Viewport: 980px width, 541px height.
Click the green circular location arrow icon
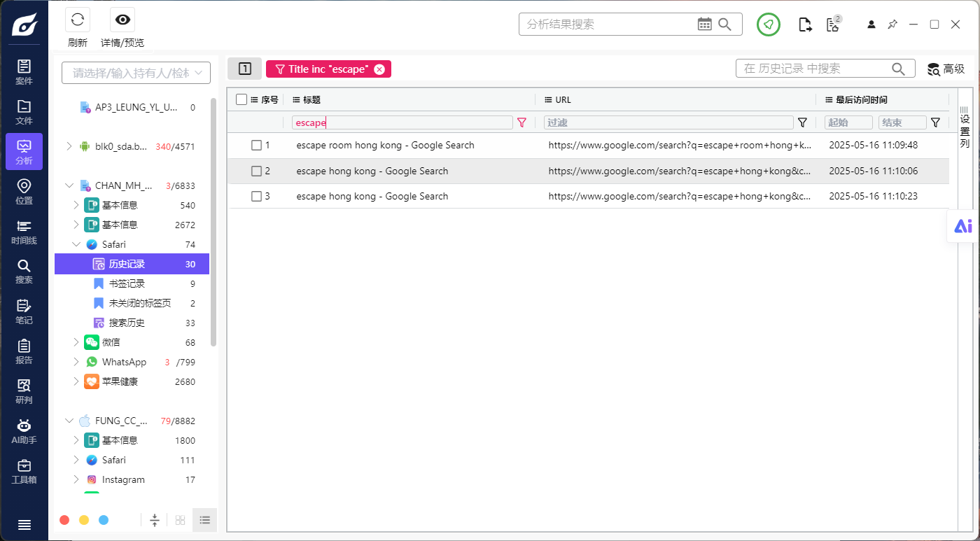click(769, 24)
